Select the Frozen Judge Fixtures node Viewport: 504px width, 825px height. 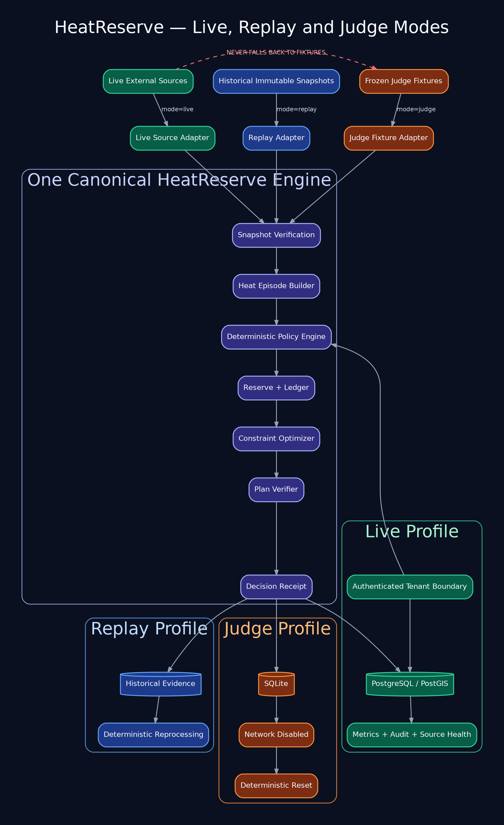404,81
